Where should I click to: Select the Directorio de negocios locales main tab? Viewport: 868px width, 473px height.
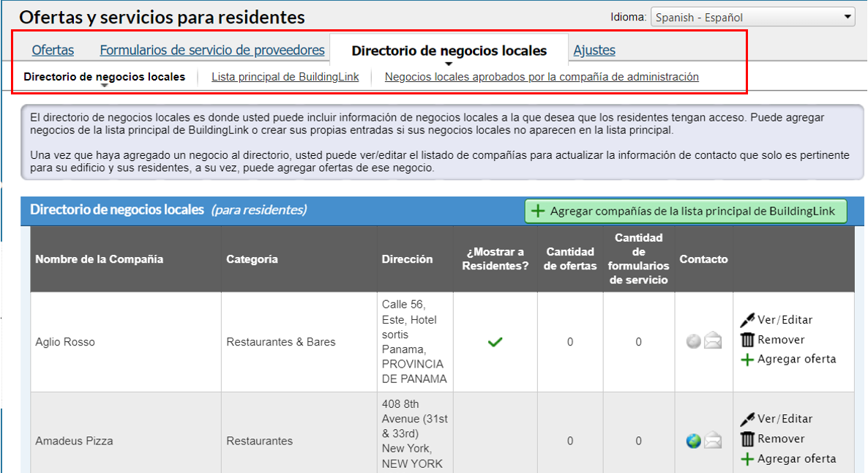tap(449, 51)
